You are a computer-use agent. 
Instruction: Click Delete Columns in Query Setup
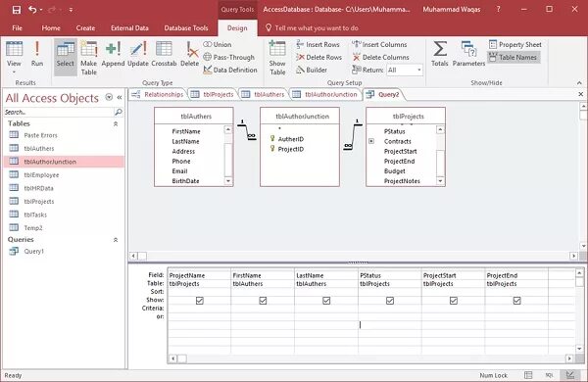380,57
